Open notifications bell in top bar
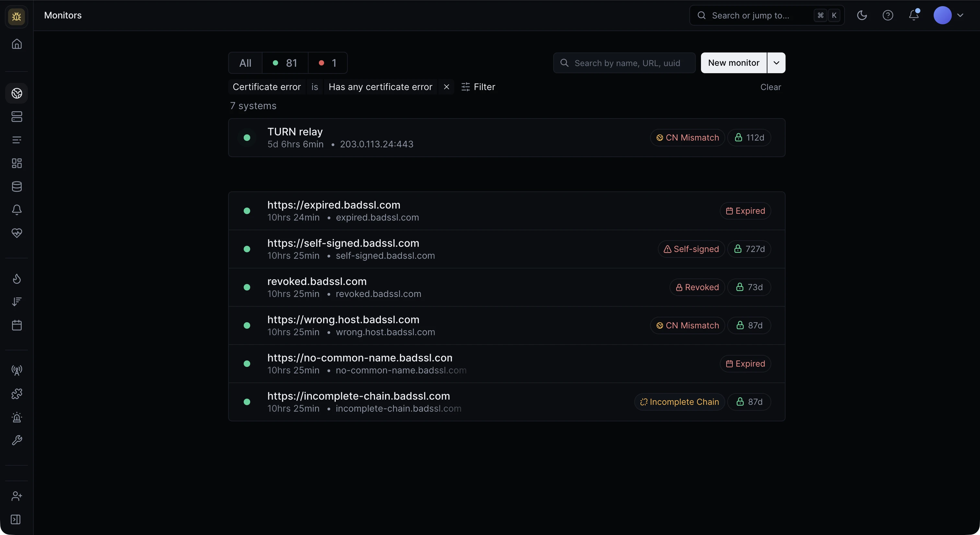The image size is (980, 535). tap(914, 15)
